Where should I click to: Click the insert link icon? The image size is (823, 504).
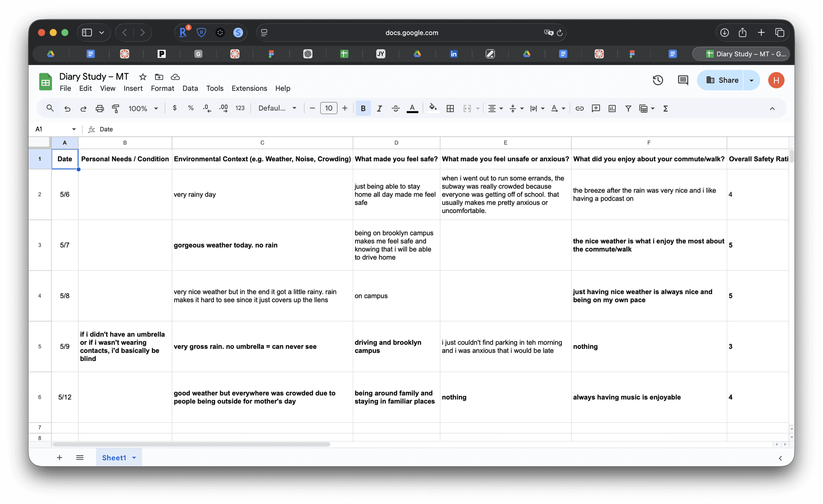coord(579,109)
